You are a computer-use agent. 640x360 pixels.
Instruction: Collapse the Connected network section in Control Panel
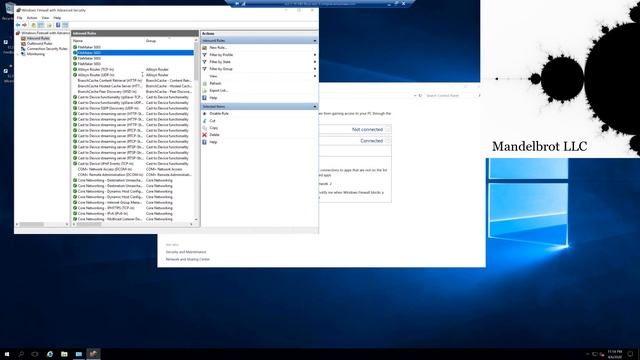coord(387,141)
